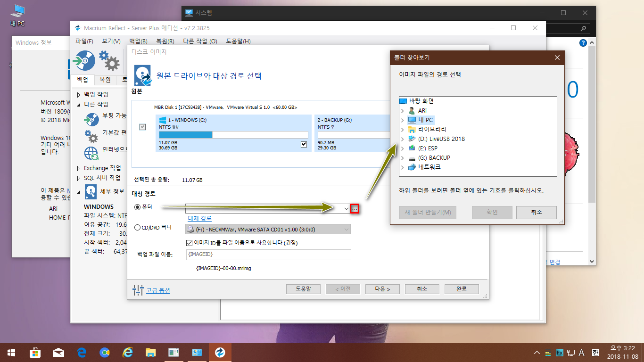This screenshot has width=644, height=362.
Task: Click the 세부 정보 disk icon
Action: click(x=91, y=192)
